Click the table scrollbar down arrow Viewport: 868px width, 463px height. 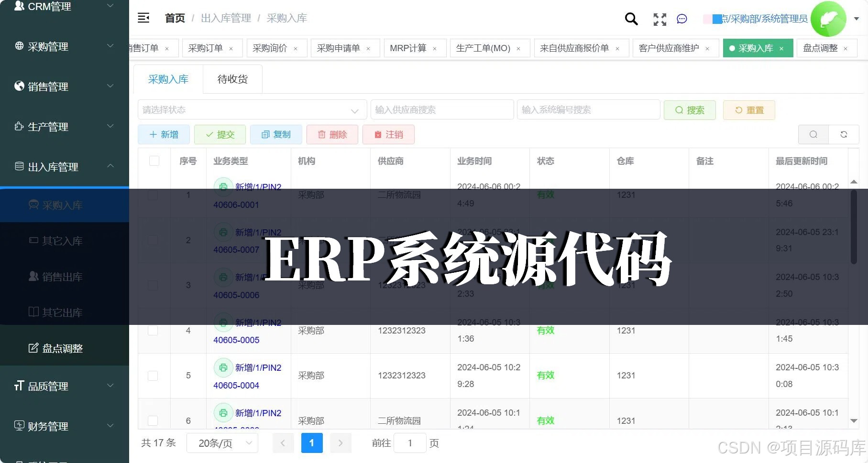854,421
